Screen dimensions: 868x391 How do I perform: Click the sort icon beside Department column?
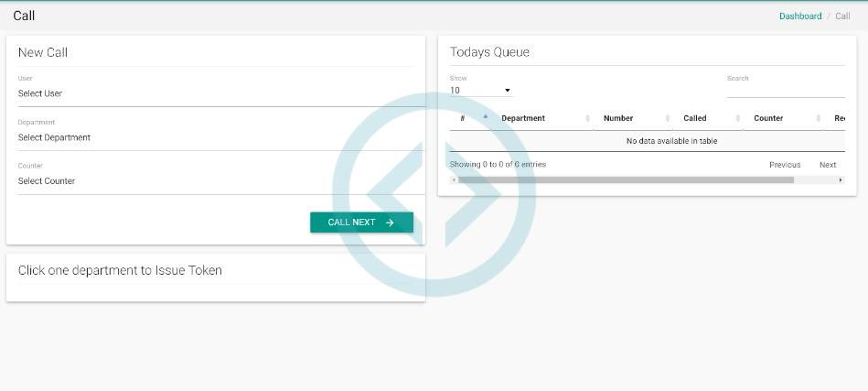pos(587,118)
